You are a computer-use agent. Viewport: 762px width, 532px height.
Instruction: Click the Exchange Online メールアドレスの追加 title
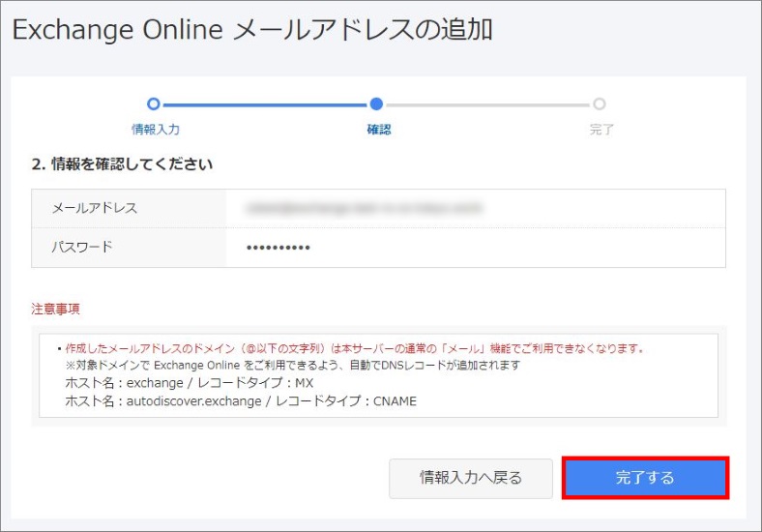point(252,30)
